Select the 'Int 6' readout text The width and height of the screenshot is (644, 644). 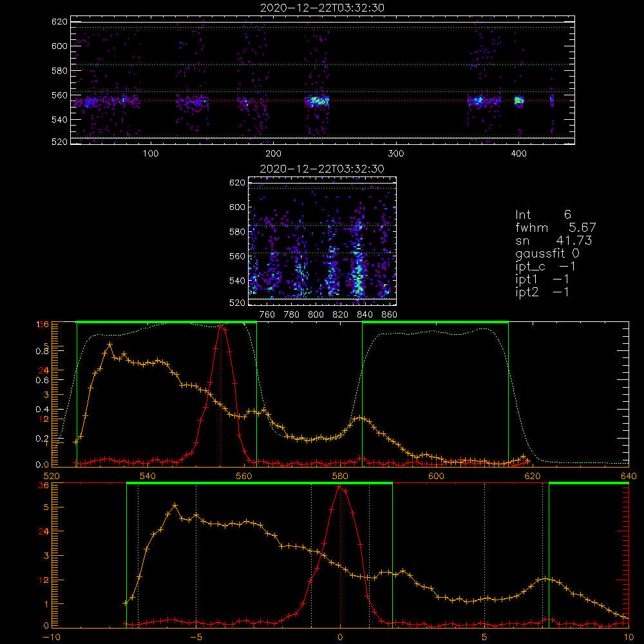point(543,214)
